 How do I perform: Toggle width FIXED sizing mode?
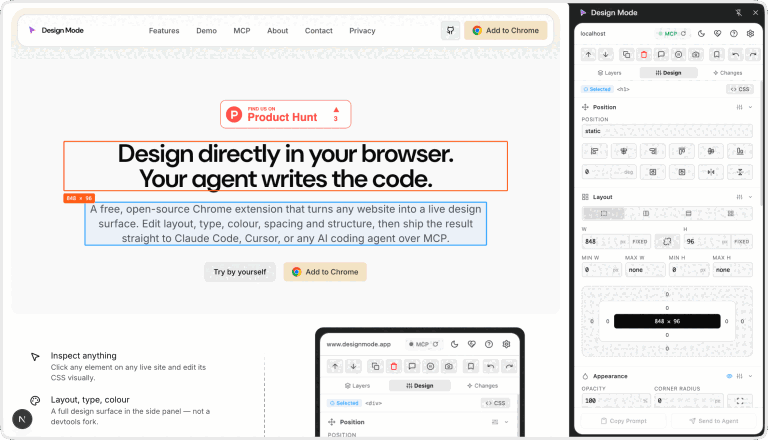click(x=640, y=242)
